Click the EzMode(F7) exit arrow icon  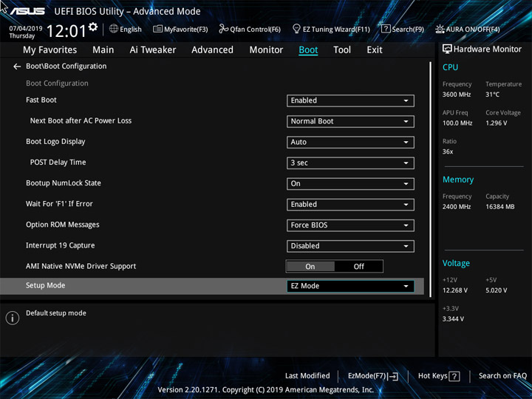click(393, 376)
